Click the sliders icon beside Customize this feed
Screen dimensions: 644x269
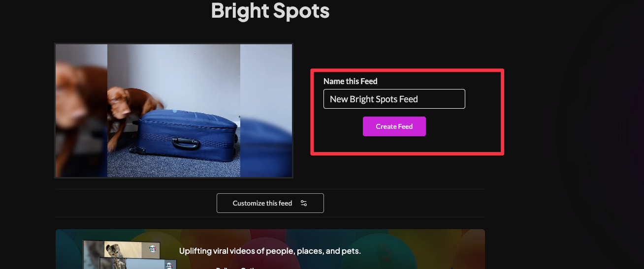pyautogui.click(x=304, y=203)
